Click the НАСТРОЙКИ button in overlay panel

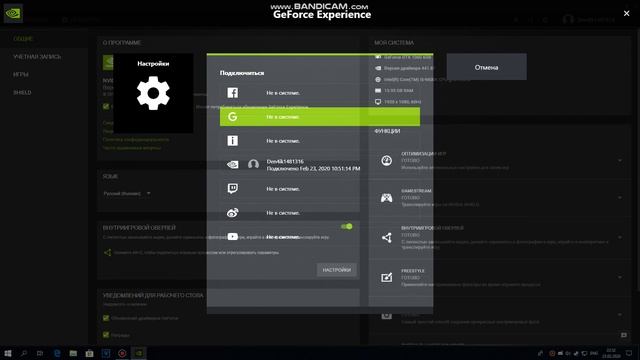tap(337, 270)
